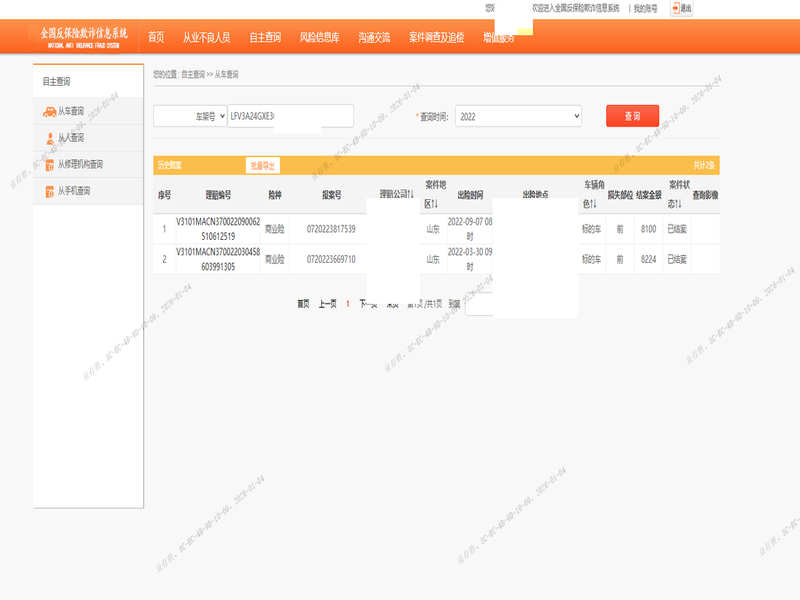
Task: Click the car icon beside 从车查询
Action: click(x=49, y=111)
